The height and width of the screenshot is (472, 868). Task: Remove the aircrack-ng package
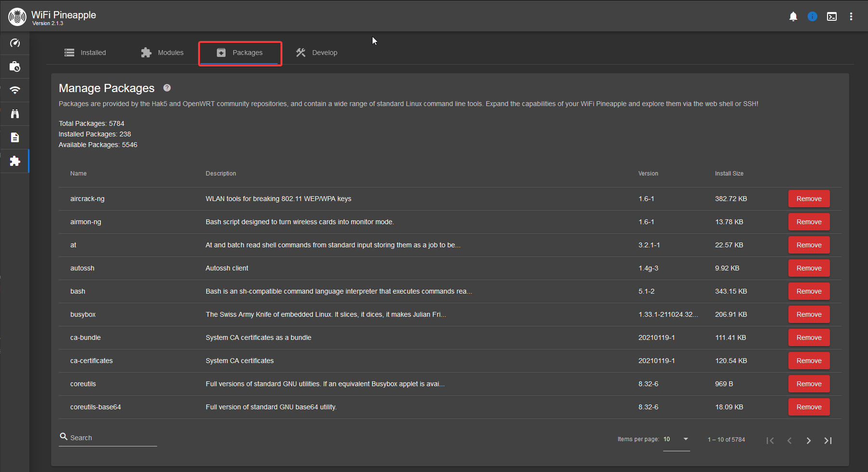pyautogui.click(x=809, y=199)
